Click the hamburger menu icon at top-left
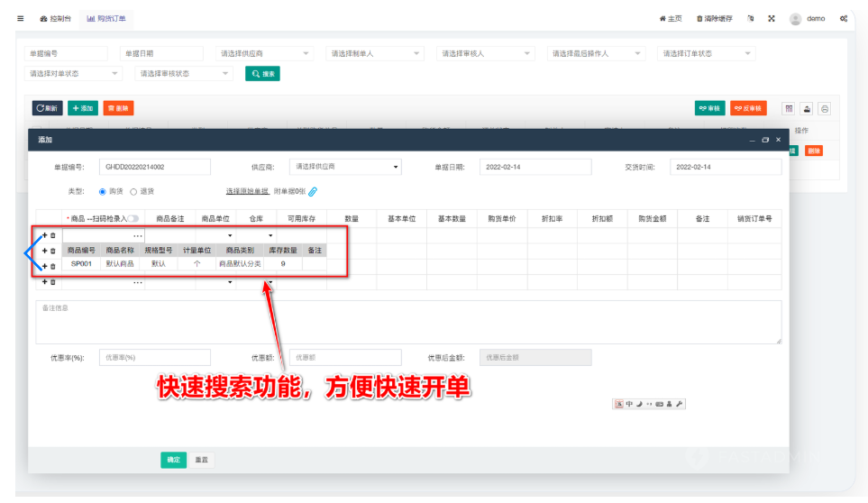868x503 pixels. tap(21, 18)
